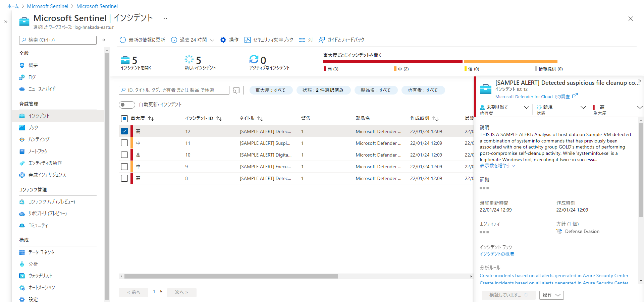Select インシデント in the sidebar menu

click(58, 116)
